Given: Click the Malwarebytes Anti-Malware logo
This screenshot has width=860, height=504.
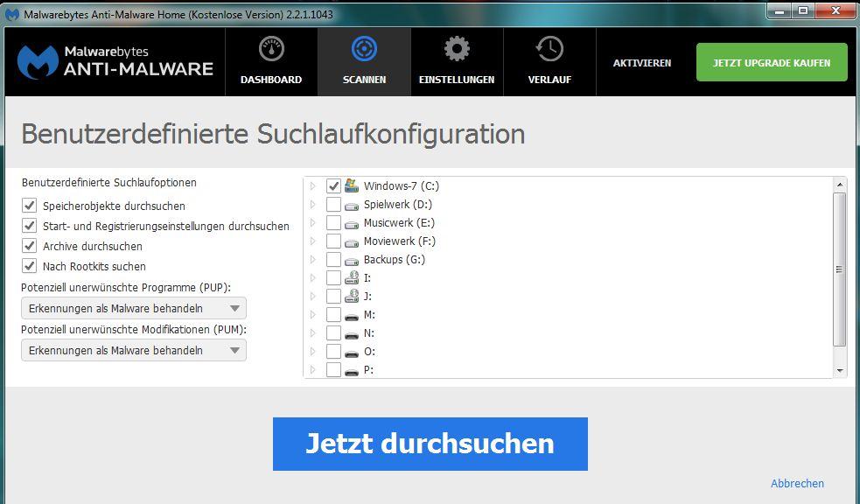Looking at the screenshot, I should tap(115, 61).
